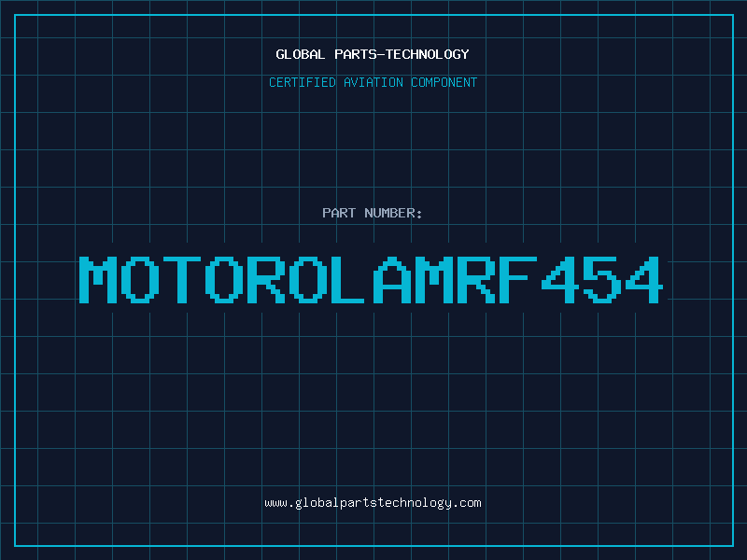Viewport: 747px width, 560px height.
Task: Select the MOTOROLAMRF454 part number text
Action: coord(371,280)
